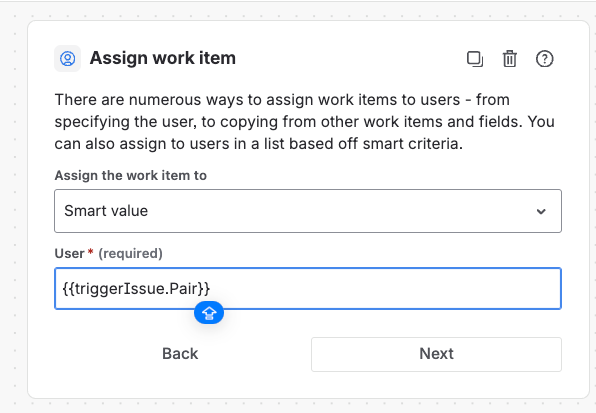596x413 pixels.
Task: Click the description paragraph about assigning users
Action: [304, 122]
